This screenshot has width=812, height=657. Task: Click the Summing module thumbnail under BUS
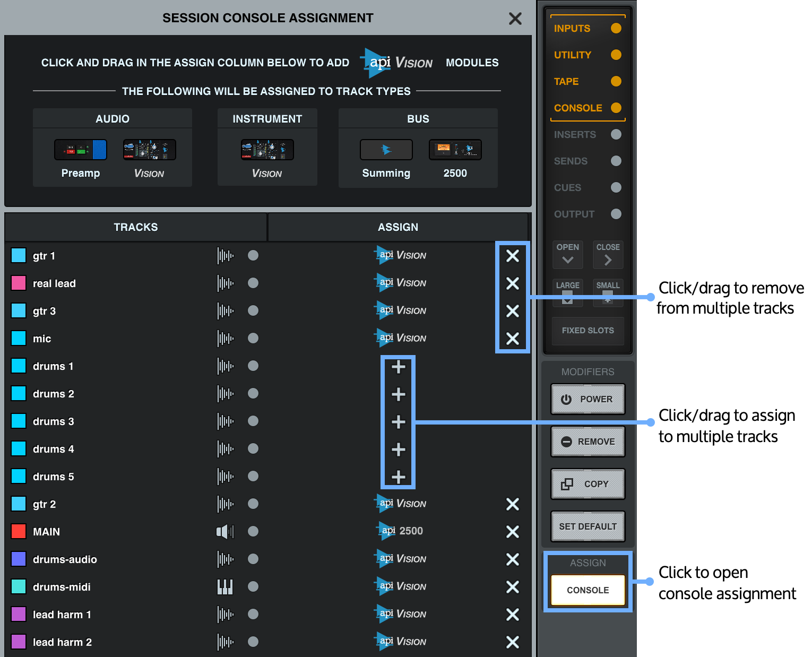386,150
